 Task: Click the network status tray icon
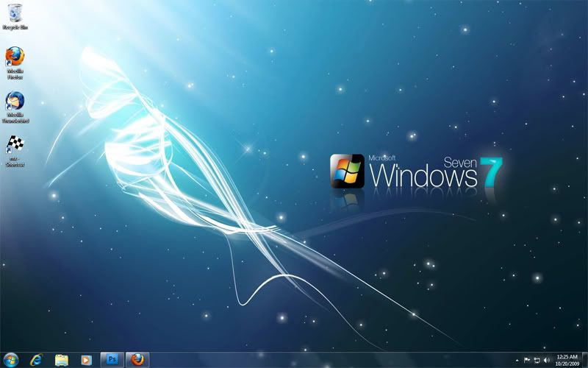537,360
